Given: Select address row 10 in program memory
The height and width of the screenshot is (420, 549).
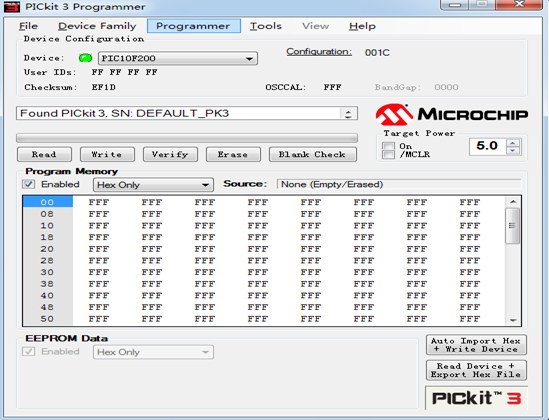Looking at the screenshot, I should (x=47, y=225).
